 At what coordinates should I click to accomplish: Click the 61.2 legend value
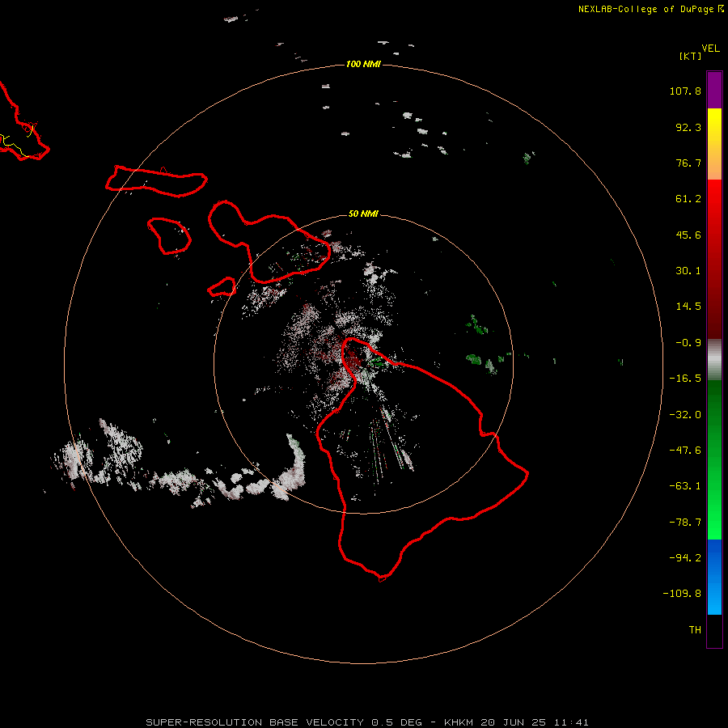coord(688,199)
